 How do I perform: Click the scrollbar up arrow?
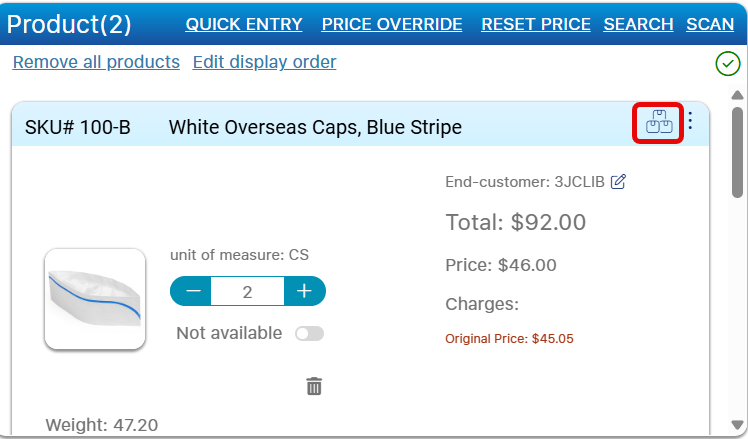coord(738,95)
